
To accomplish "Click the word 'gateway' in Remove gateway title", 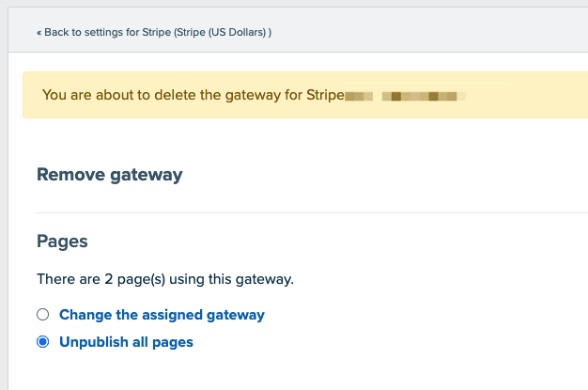I will [147, 176].
